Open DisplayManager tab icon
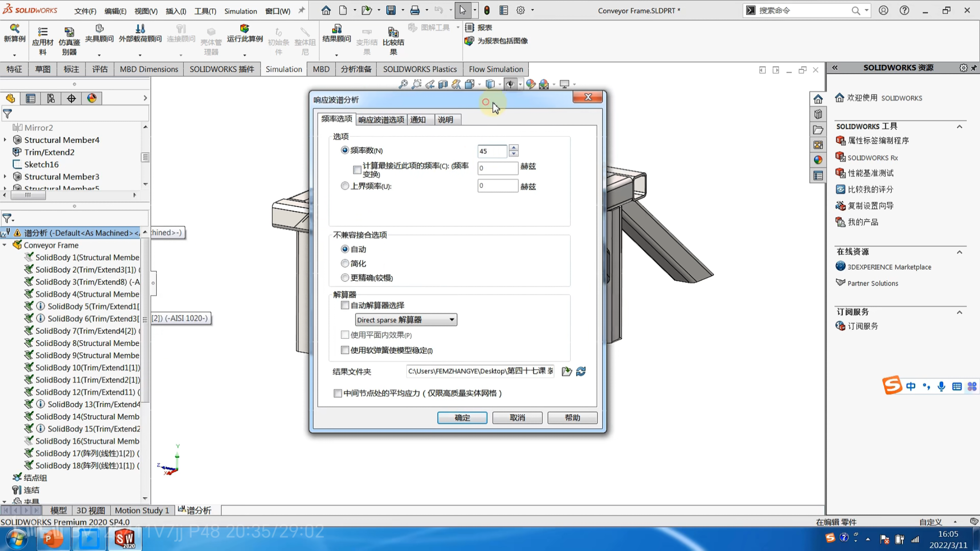980x551 pixels. [92, 98]
